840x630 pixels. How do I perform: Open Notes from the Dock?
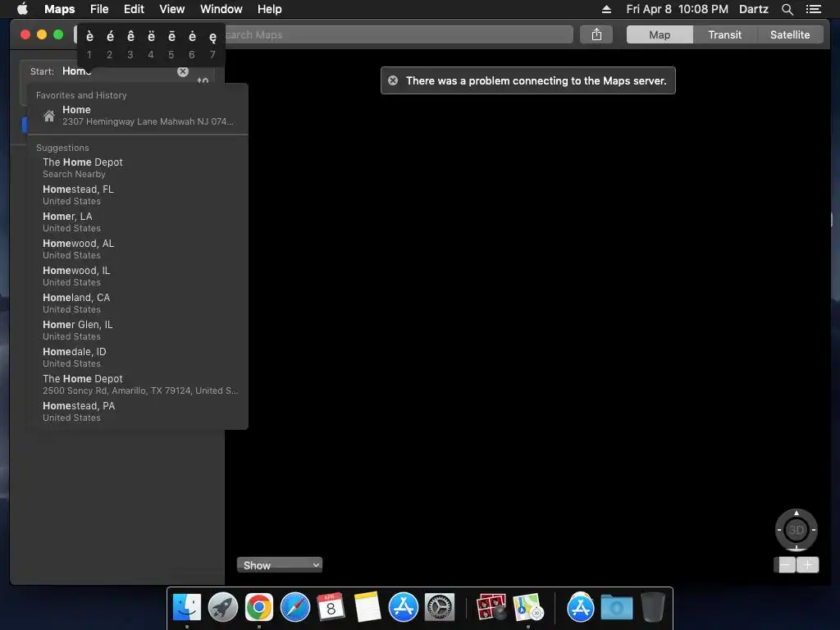(367, 608)
